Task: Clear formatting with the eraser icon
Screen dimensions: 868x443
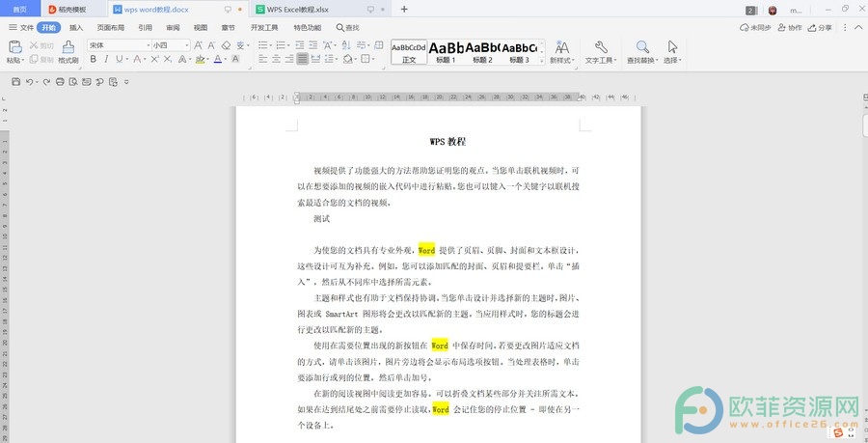Action: click(x=226, y=45)
